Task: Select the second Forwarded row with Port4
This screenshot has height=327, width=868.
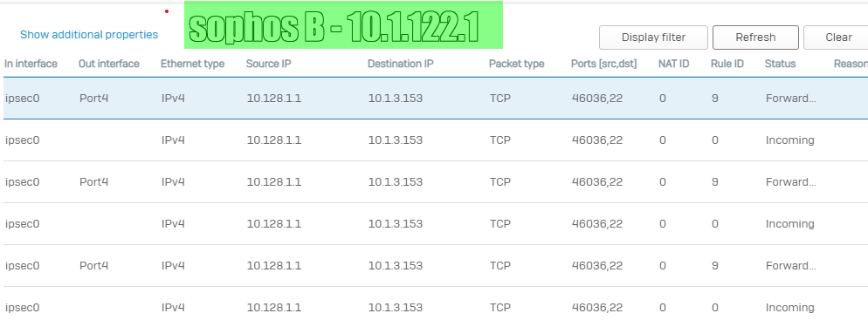Action: click(436, 181)
